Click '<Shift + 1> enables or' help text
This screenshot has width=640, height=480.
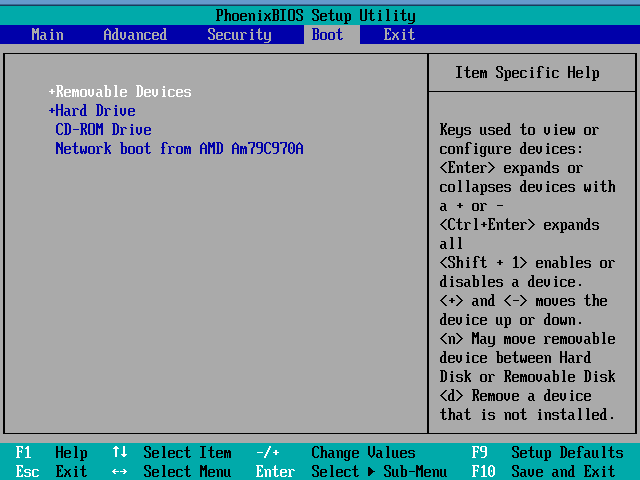tap(527, 263)
